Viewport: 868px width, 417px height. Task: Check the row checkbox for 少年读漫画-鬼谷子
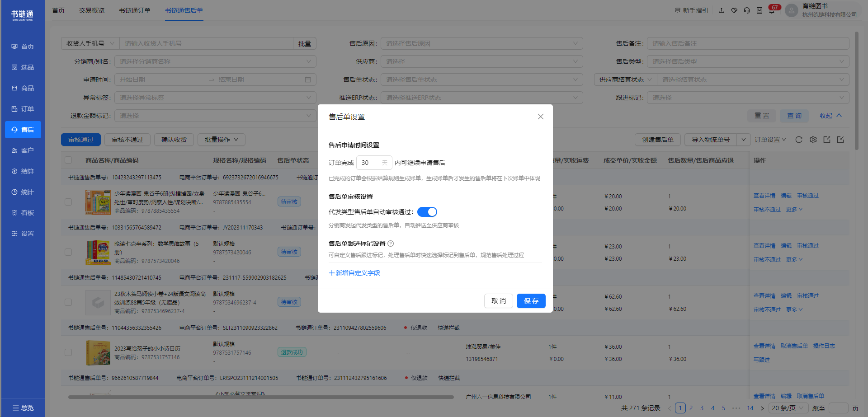[68, 202]
